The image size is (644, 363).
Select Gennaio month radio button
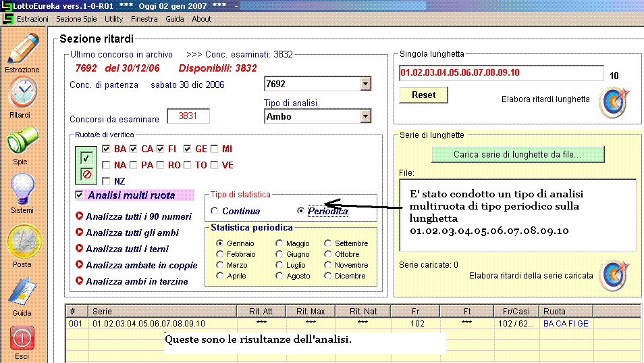(x=220, y=243)
